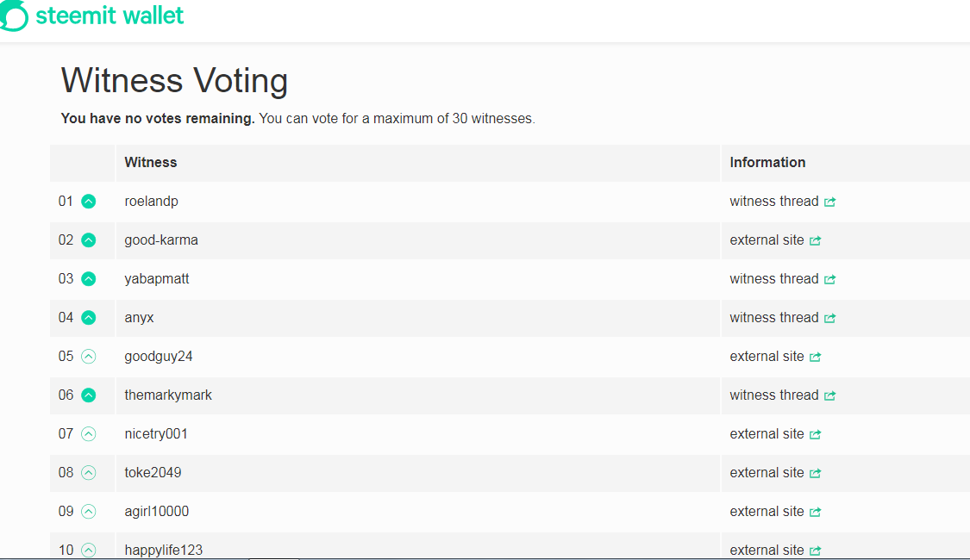Vote for agirl10000 with the arrow icon
Viewport: 970px width, 560px height.
[x=88, y=512]
